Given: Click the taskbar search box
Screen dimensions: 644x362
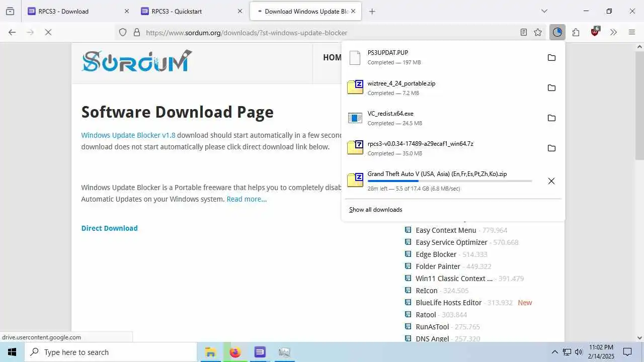Looking at the screenshot, I should [111, 352].
